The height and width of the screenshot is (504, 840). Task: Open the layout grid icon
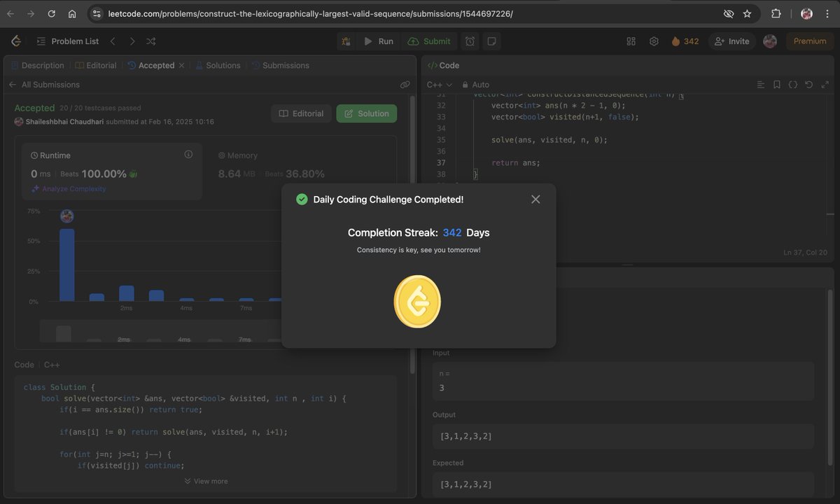click(631, 41)
